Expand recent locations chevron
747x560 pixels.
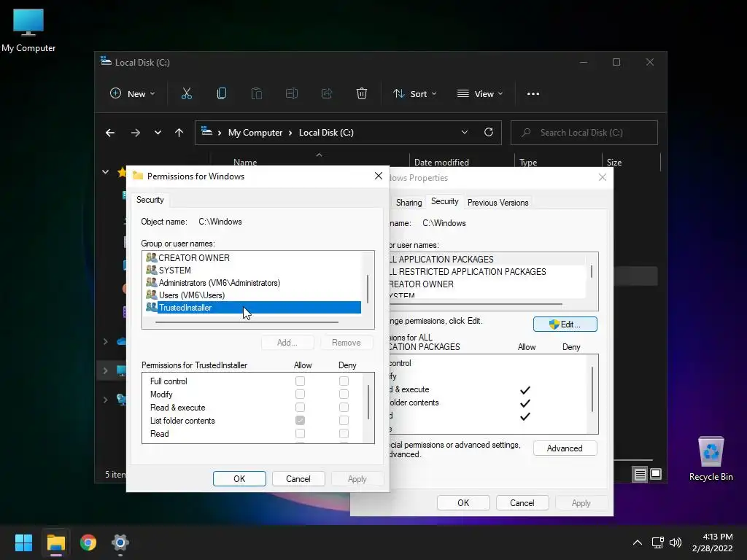tap(158, 133)
